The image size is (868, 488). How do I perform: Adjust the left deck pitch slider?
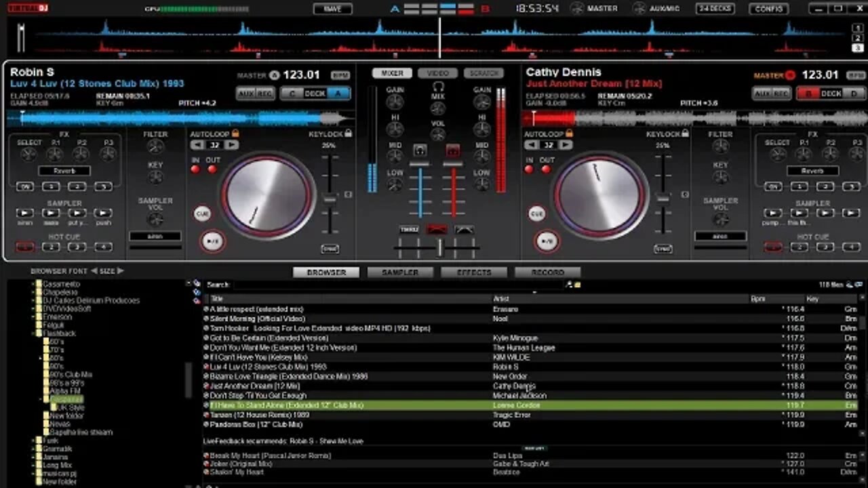coord(330,198)
